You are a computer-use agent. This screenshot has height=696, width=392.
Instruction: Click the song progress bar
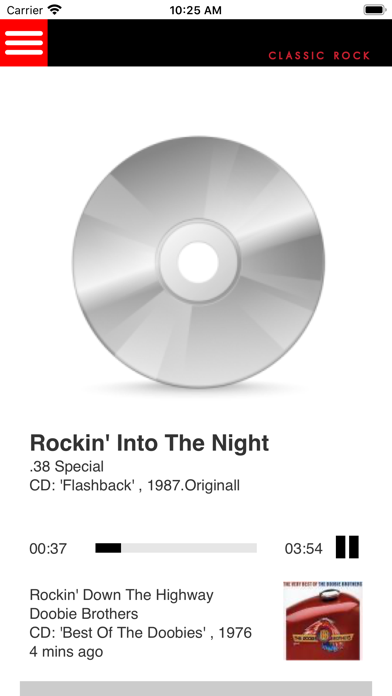(x=176, y=548)
